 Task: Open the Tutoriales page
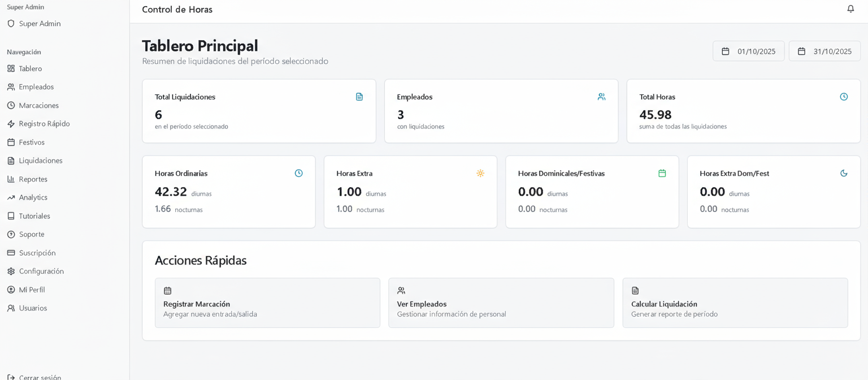point(34,216)
